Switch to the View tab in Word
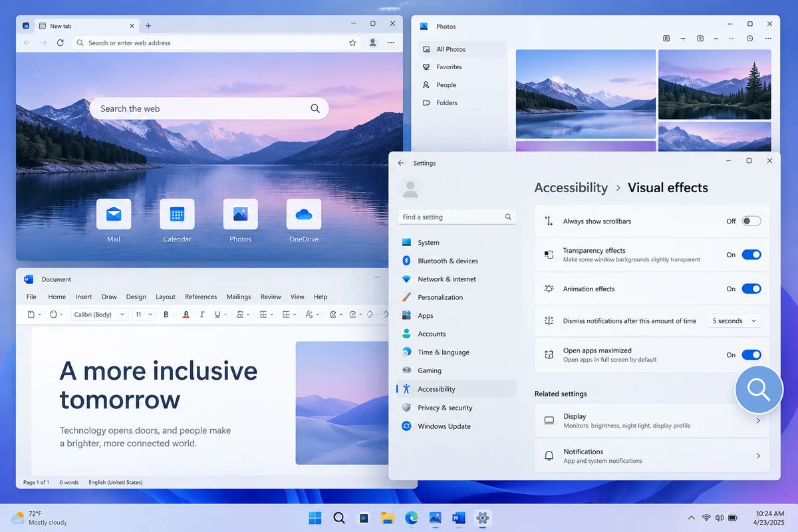Screen dimensions: 798x532 click(297, 297)
